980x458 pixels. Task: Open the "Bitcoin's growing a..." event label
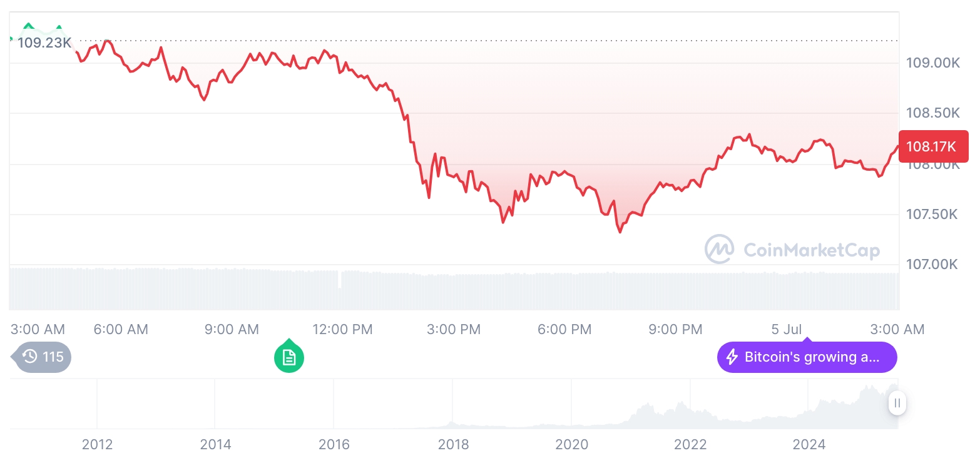(x=812, y=357)
